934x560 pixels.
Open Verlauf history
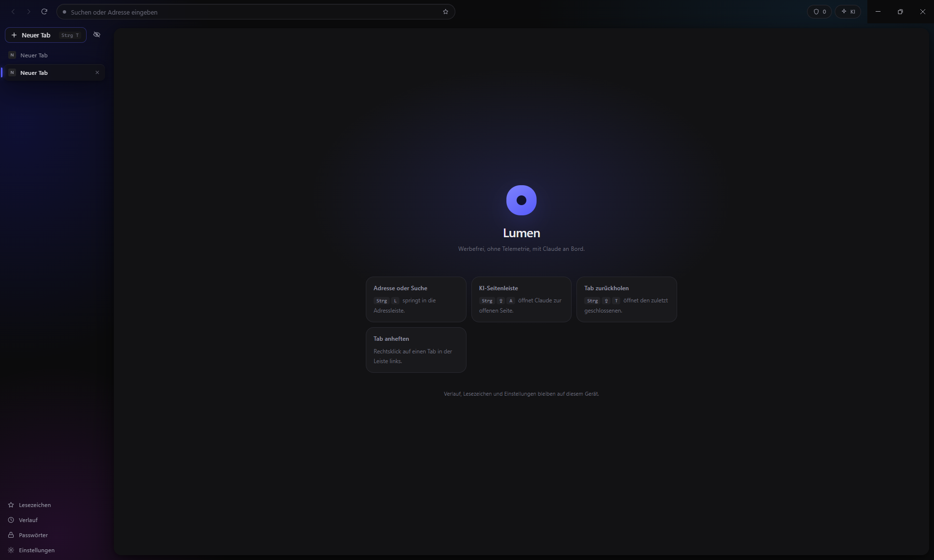[x=23, y=520]
